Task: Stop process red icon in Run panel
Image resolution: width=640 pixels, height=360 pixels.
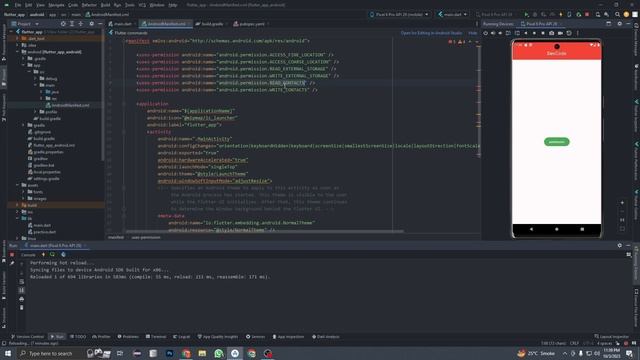Action: 12,255
